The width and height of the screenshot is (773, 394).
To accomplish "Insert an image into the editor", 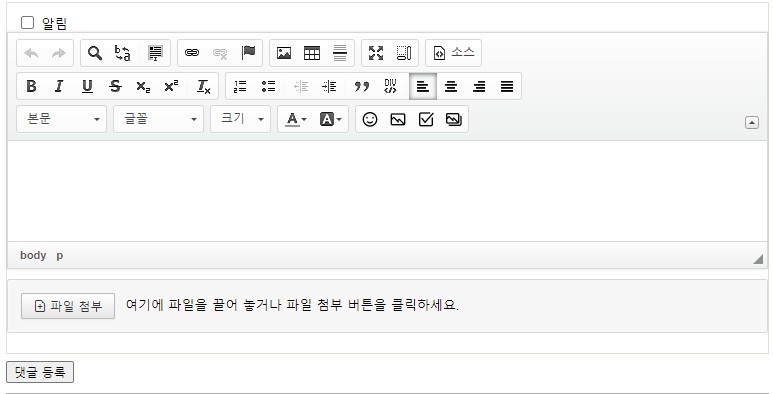I will [x=284, y=53].
